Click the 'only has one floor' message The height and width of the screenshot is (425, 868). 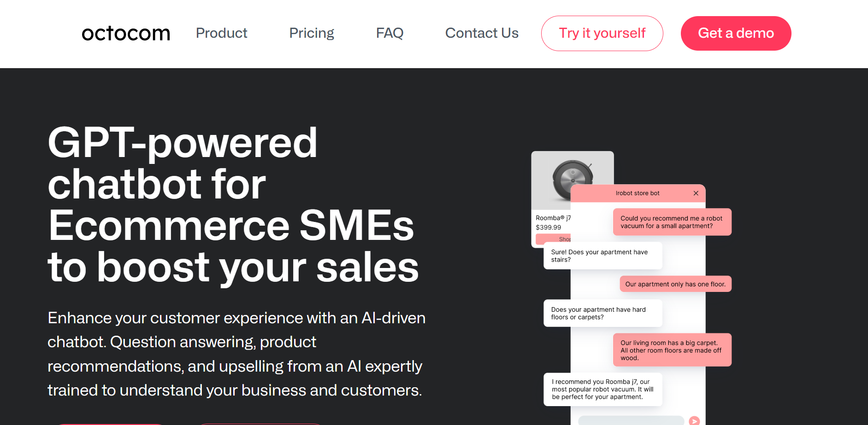675,284
